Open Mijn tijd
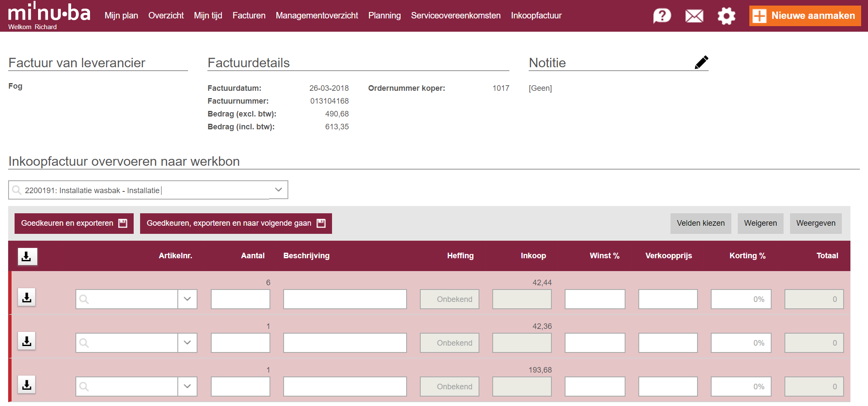The image size is (868, 406). point(208,15)
